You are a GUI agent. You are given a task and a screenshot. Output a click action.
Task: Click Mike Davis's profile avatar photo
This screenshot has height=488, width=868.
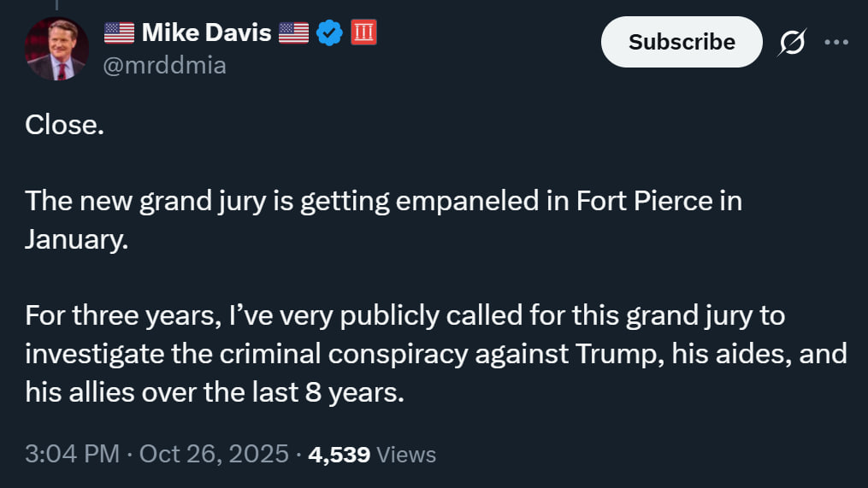57,49
